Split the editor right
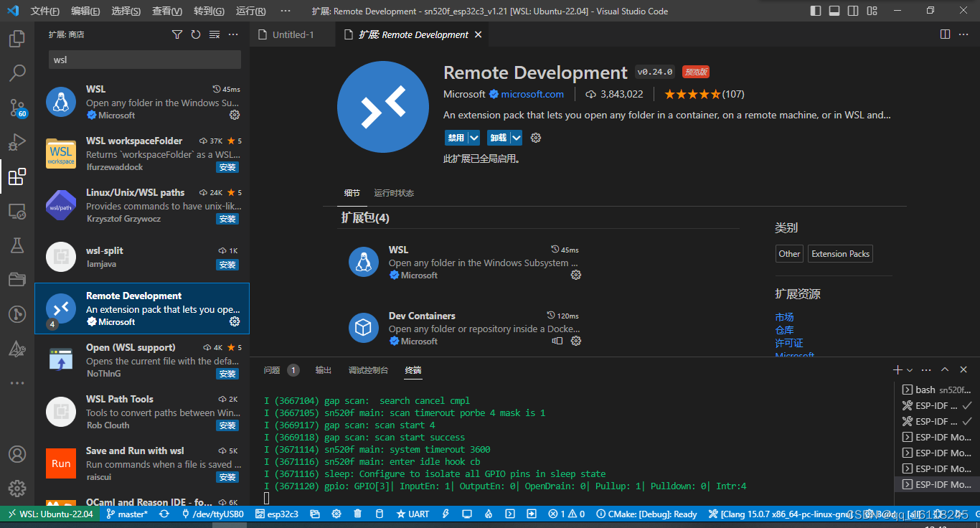Viewport: 980px width, 528px height. 945,34
